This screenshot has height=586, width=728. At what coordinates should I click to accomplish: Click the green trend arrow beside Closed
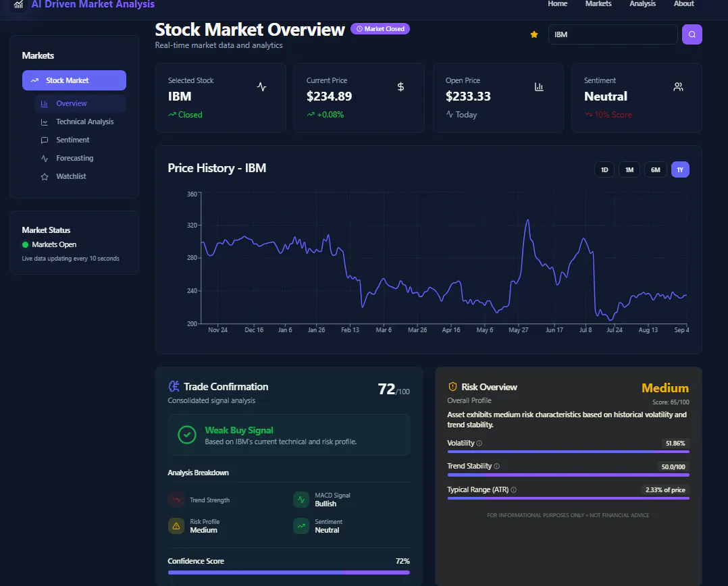pos(172,114)
